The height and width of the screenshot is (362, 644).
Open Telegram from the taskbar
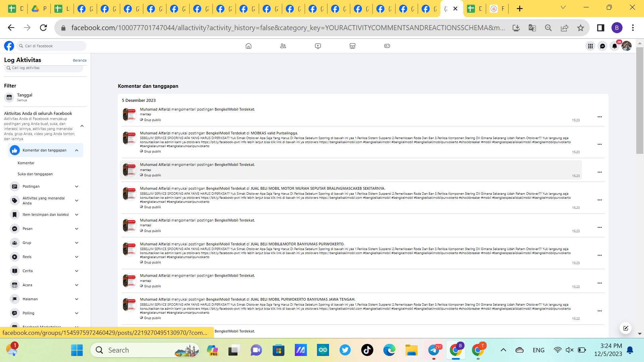(434, 350)
